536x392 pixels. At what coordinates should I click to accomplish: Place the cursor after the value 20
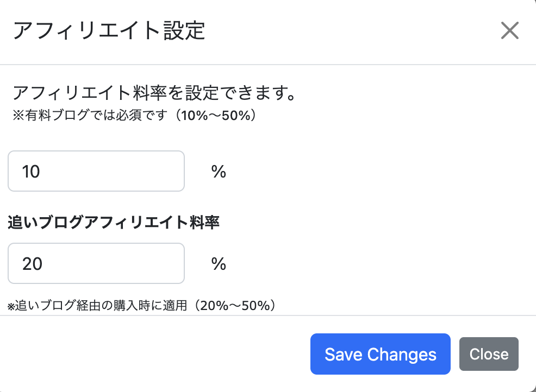(x=43, y=264)
